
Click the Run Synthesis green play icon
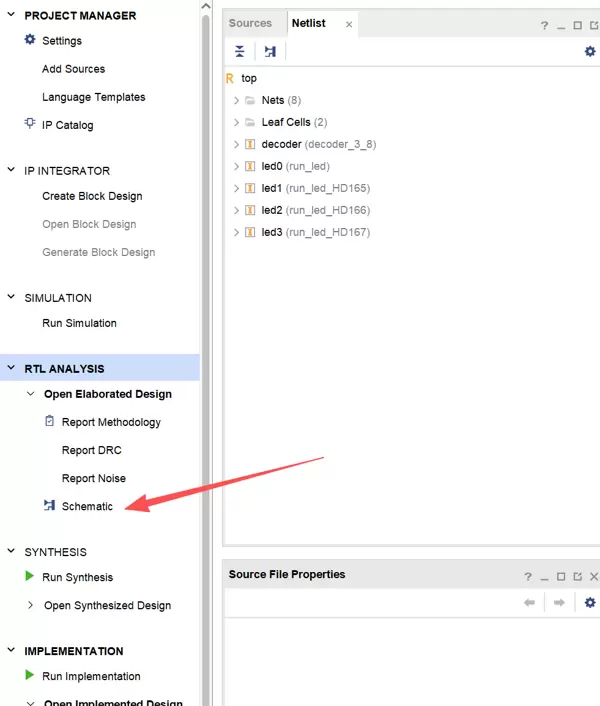30,577
